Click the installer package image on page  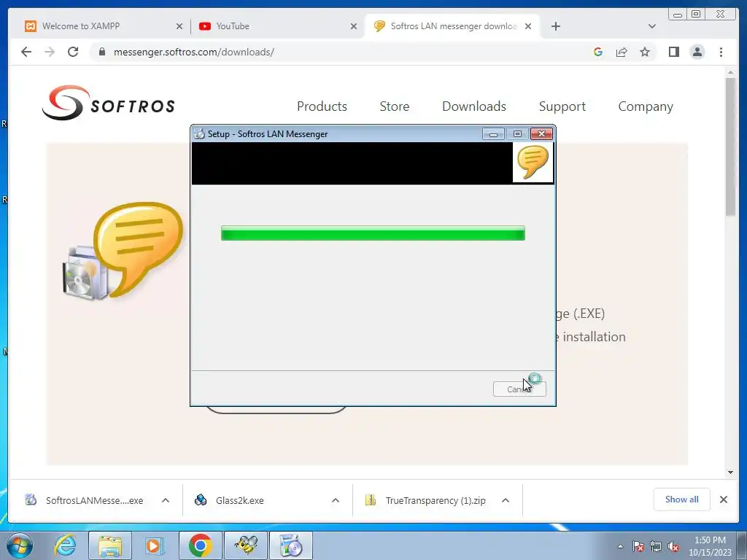coord(123,252)
